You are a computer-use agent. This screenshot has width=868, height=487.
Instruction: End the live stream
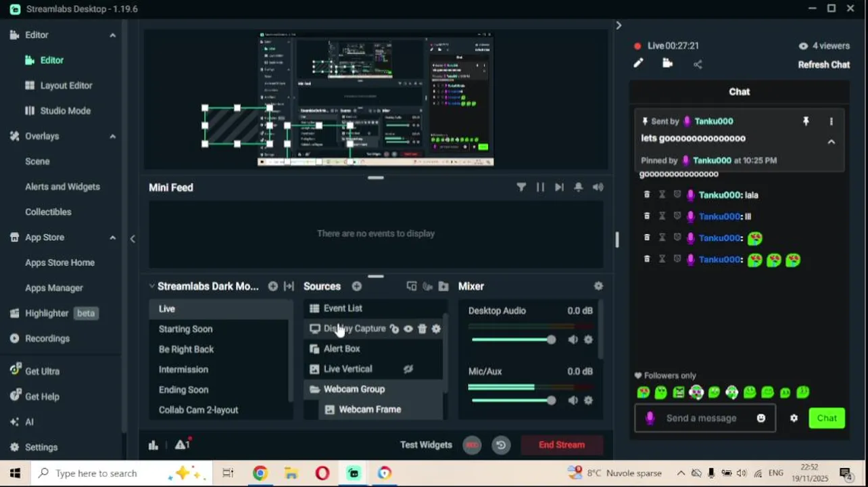point(562,445)
